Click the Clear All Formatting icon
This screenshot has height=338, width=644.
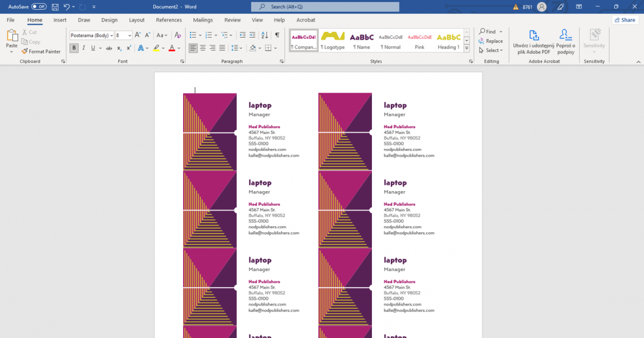(177, 35)
